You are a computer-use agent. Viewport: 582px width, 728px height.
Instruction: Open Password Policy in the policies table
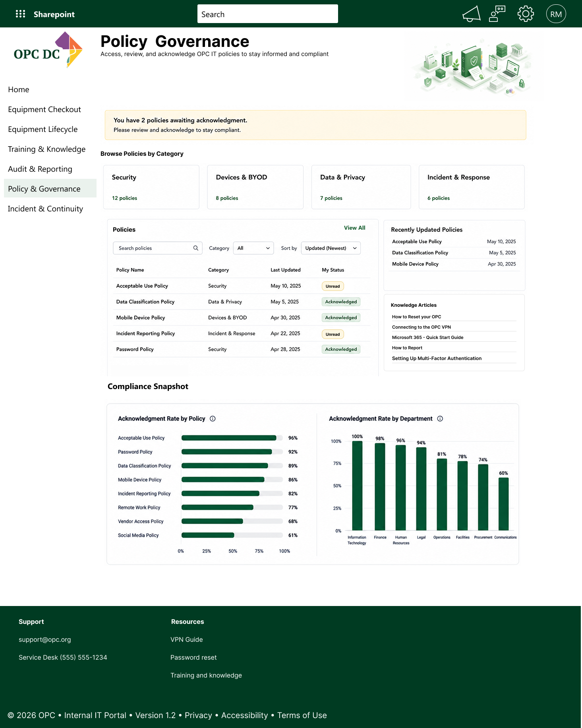coord(135,349)
